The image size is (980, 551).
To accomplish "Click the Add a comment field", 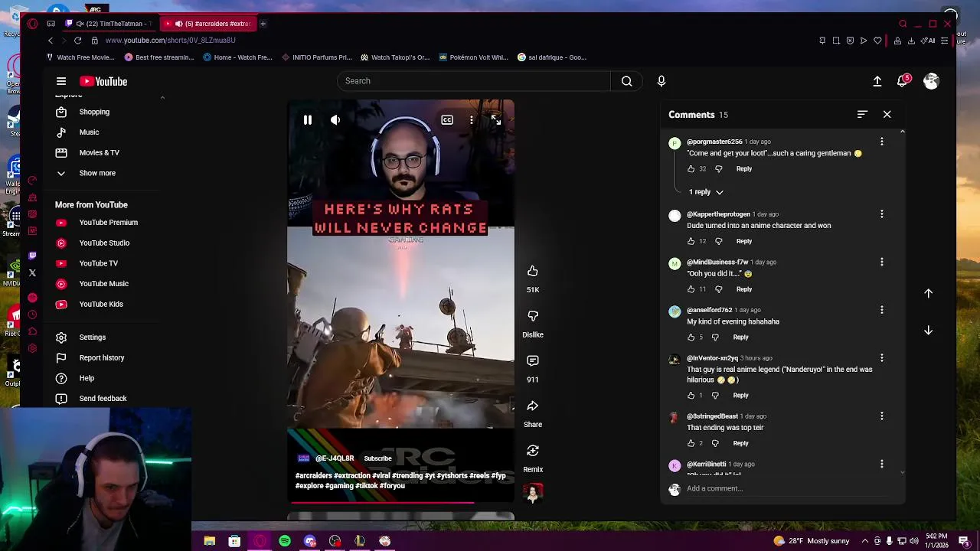I will (x=789, y=488).
